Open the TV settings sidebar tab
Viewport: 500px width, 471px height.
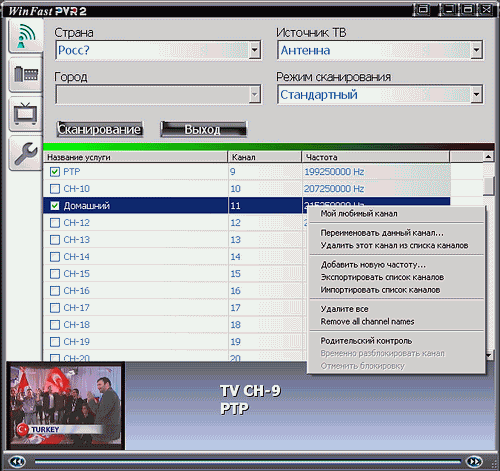pos(26,114)
